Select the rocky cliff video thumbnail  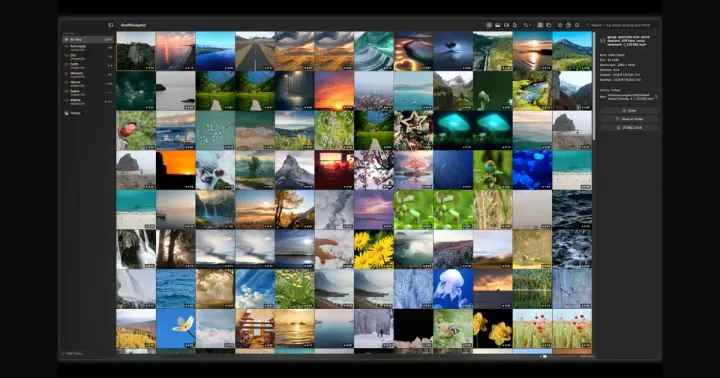136,51
